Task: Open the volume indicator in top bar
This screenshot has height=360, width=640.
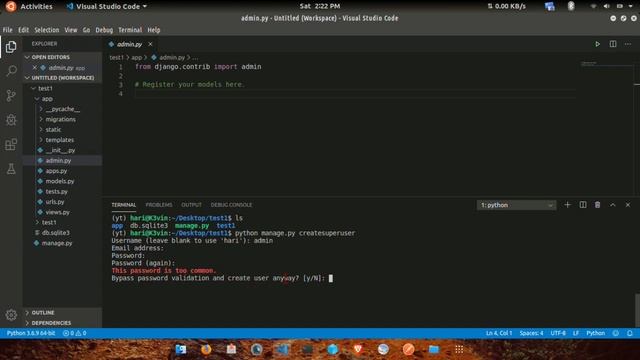Action: (607, 6)
